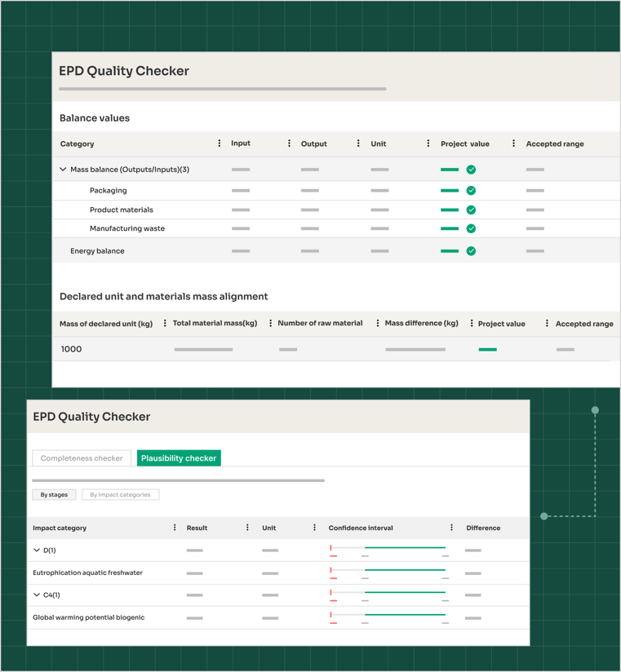Switch to Completeness checker tab

(x=82, y=458)
